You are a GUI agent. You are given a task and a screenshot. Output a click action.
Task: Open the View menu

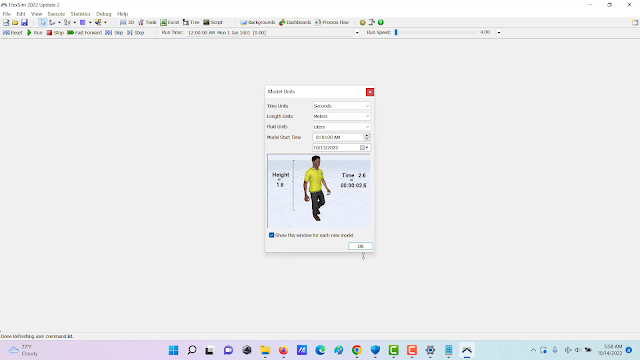37,14
